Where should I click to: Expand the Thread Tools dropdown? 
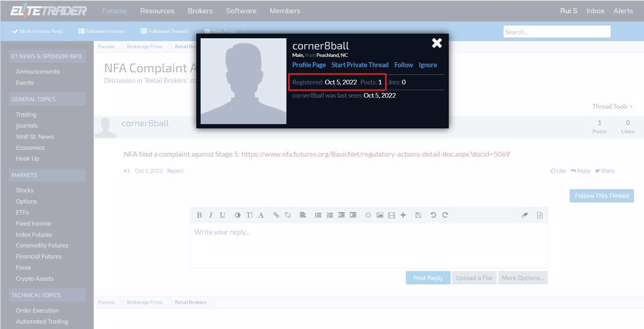tap(613, 107)
